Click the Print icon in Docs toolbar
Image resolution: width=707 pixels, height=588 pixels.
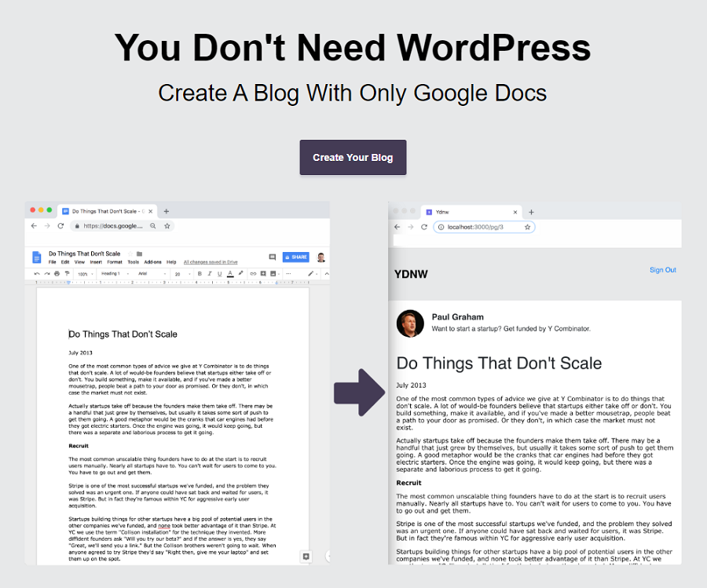tap(57, 273)
